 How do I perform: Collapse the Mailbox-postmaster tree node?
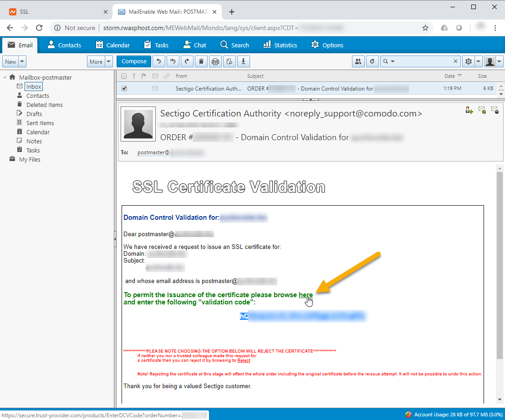(x=5, y=77)
